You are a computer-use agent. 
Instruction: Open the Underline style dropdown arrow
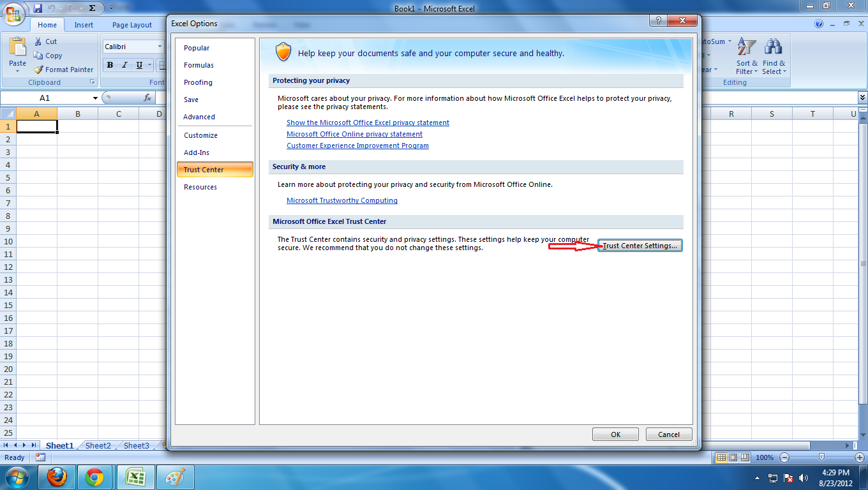click(x=150, y=65)
